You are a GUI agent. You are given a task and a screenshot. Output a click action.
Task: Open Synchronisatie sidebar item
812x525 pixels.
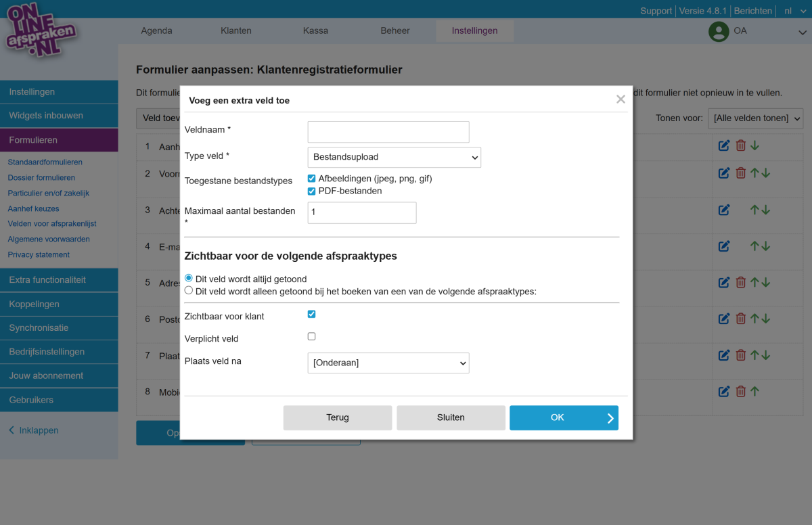pos(59,328)
